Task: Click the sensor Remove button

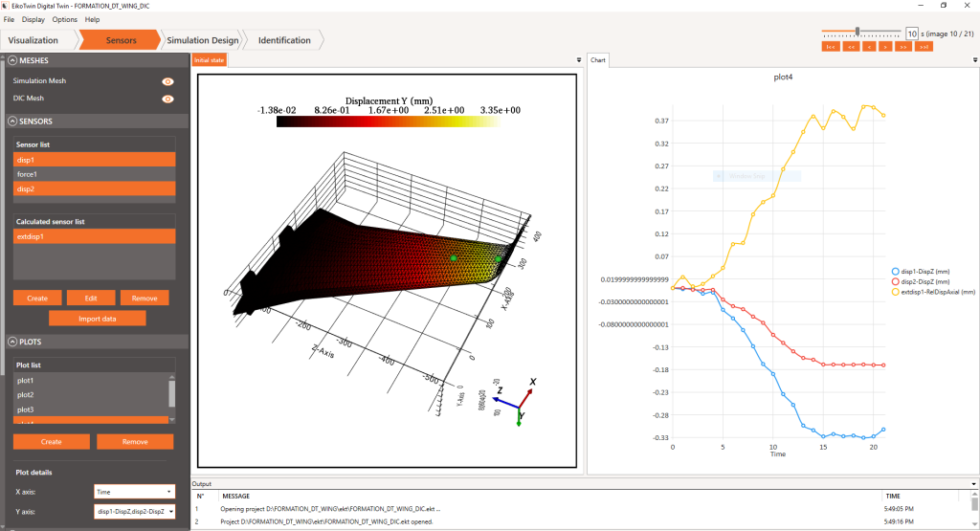Action: 145,298
